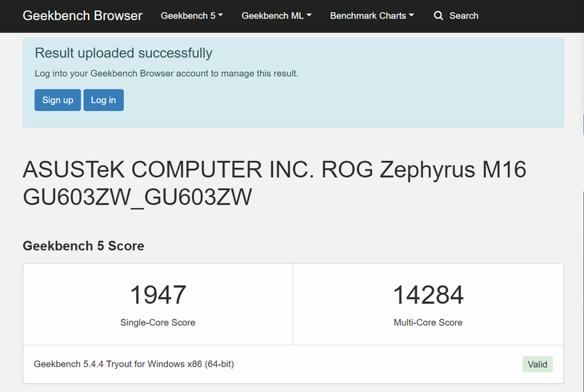This screenshot has width=584, height=392.
Task: Click the Geekbench 5.4.4 Tryout version text
Action: [x=134, y=364]
